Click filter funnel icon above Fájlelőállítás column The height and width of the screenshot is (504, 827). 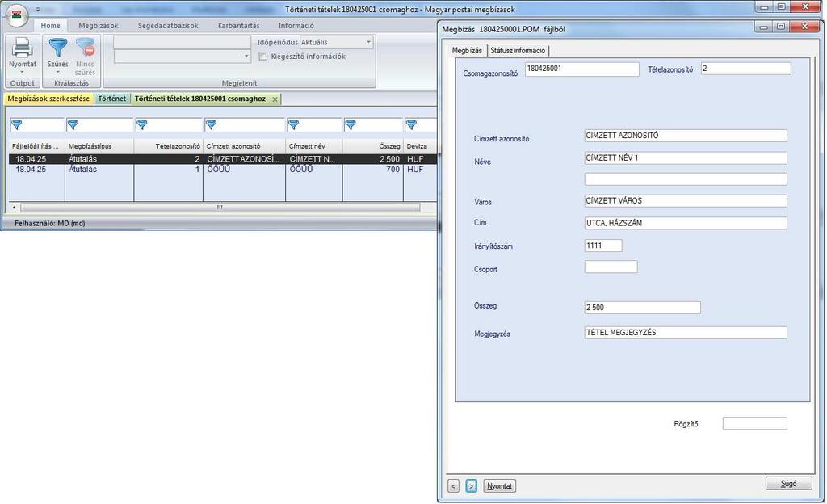click(x=17, y=125)
